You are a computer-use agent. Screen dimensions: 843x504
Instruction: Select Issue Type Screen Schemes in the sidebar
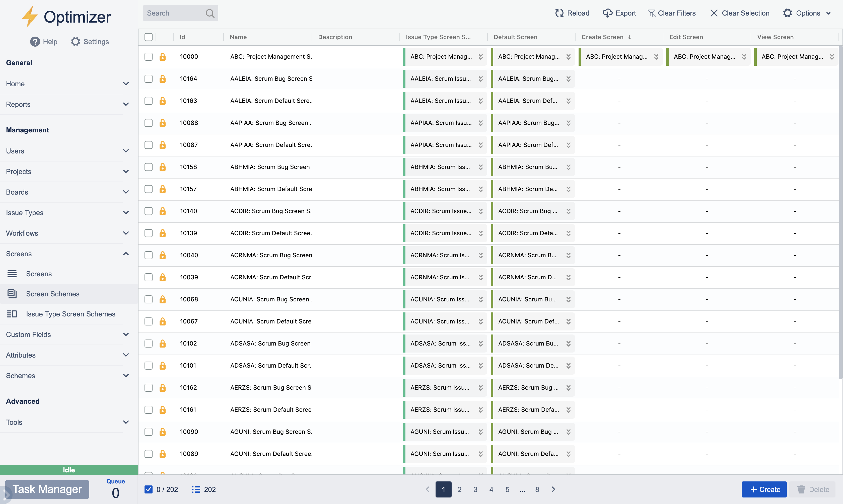point(70,314)
